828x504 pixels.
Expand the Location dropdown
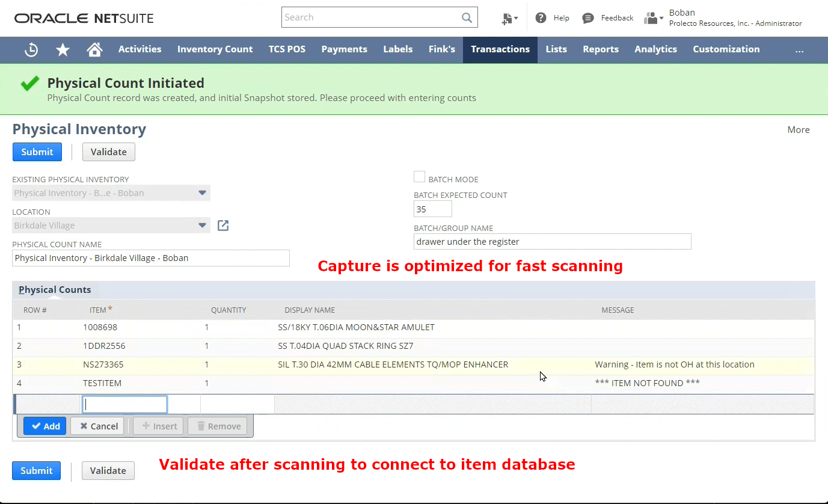203,225
